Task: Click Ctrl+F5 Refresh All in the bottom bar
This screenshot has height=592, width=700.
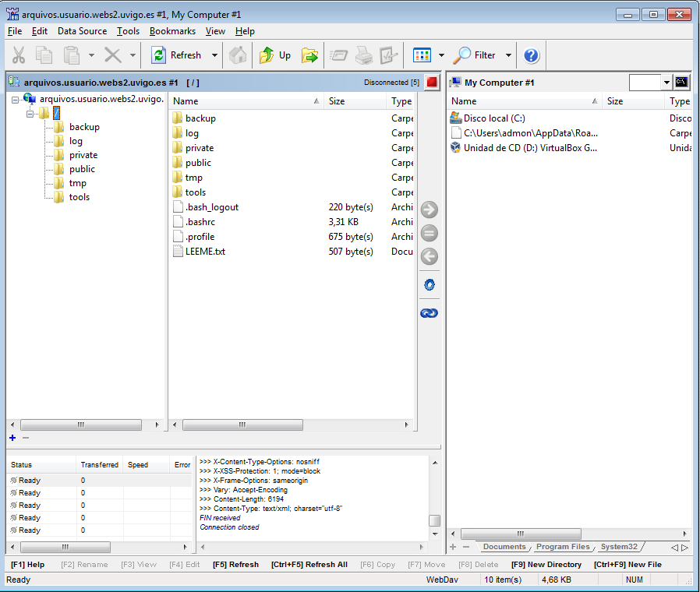Action: (309, 565)
